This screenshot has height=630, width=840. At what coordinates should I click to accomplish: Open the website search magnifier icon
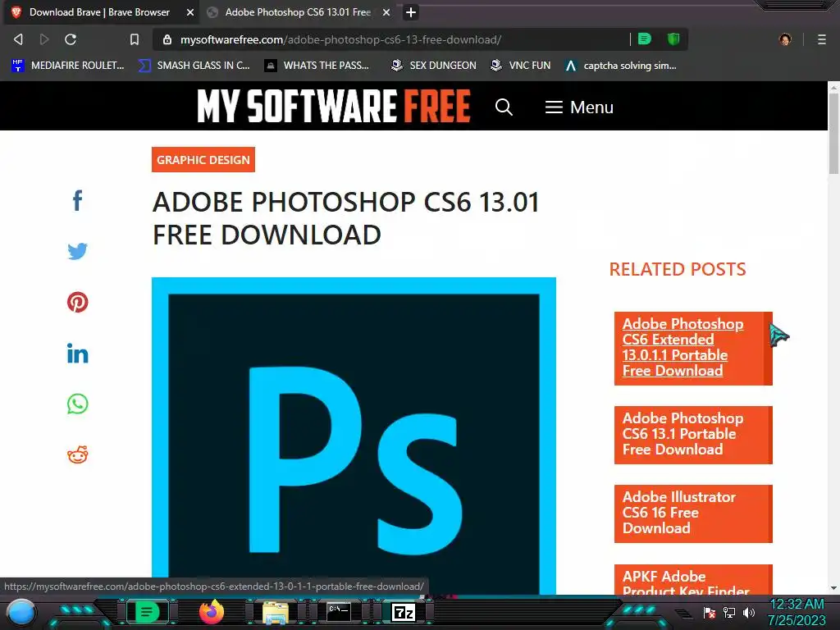coord(504,107)
